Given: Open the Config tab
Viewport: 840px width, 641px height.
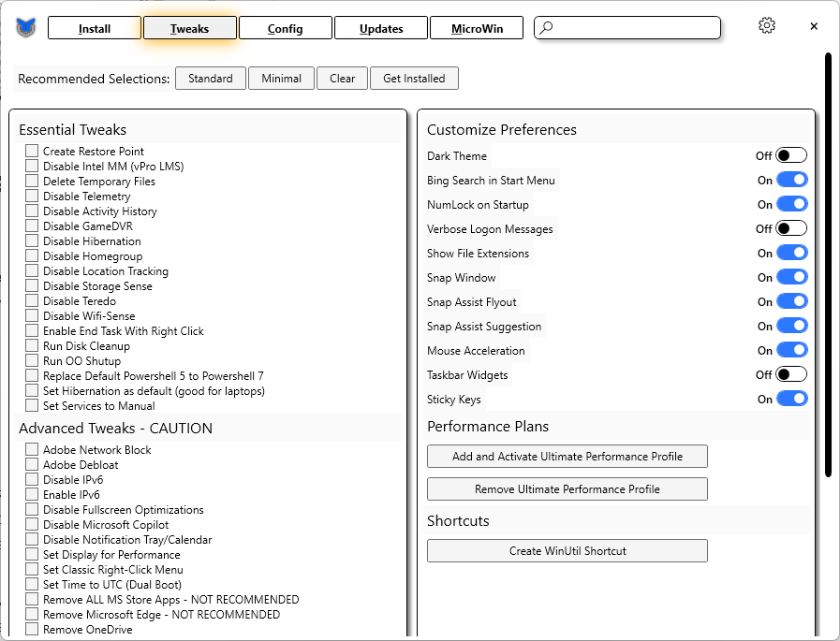Looking at the screenshot, I should tap(285, 28).
